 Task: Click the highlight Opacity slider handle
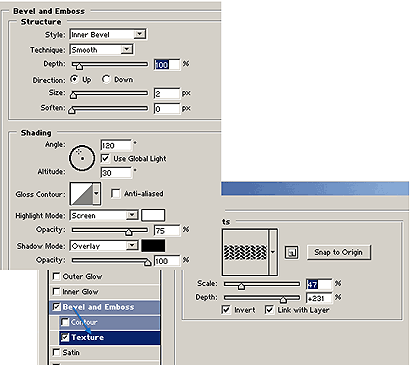tap(129, 232)
